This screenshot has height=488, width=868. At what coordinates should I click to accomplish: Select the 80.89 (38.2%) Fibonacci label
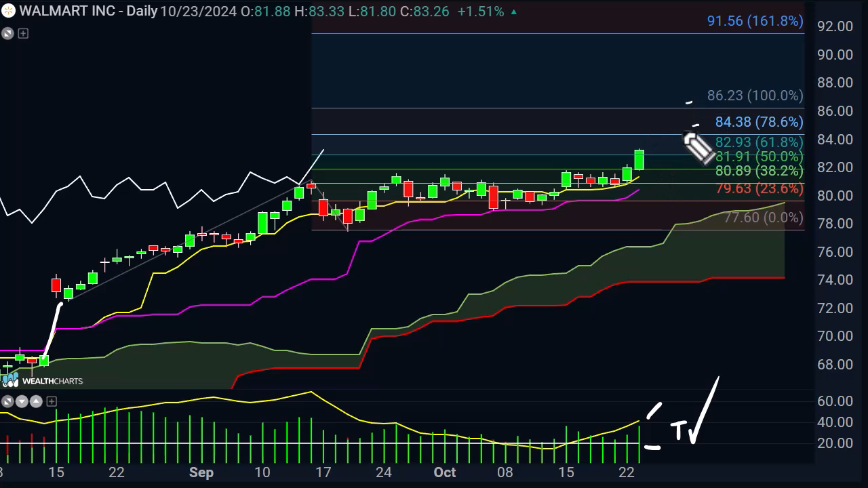[x=759, y=171]
